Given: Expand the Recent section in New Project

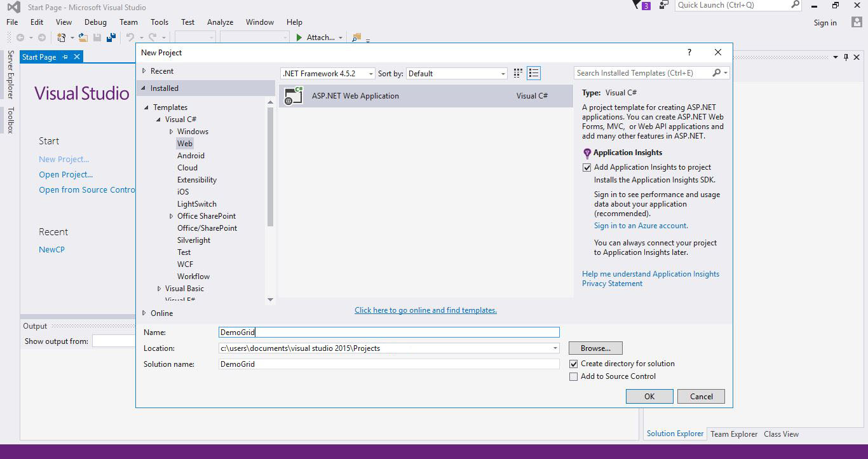Looking at the screenshot, I should [144, 71].
